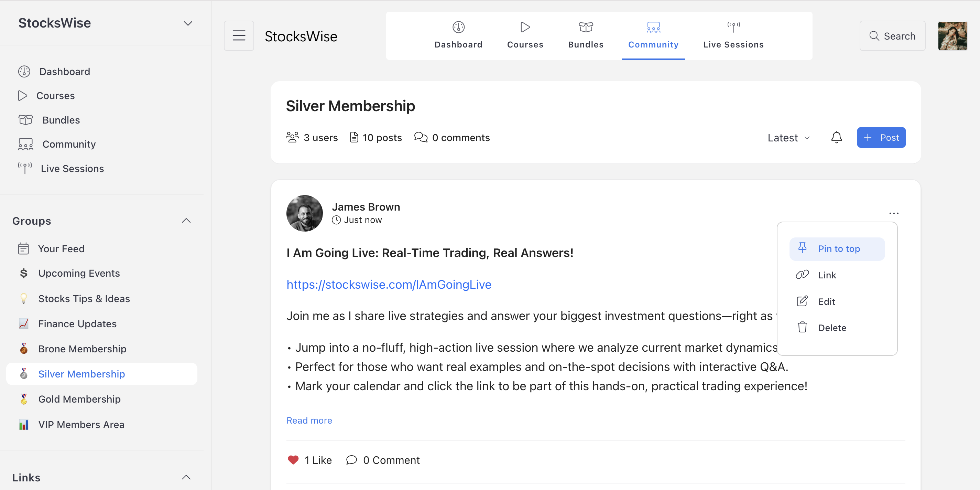Expand the StocksWise workspace dropdown
The image size is (980, 490).
point(188,23)
